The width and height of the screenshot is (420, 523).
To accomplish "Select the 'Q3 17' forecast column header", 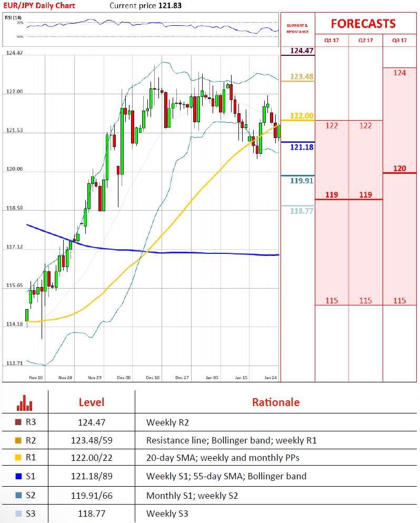I will 399,41.
